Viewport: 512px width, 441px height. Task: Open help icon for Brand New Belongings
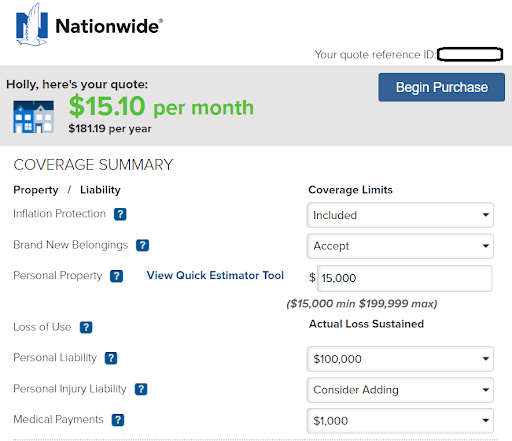pos(142,245)
